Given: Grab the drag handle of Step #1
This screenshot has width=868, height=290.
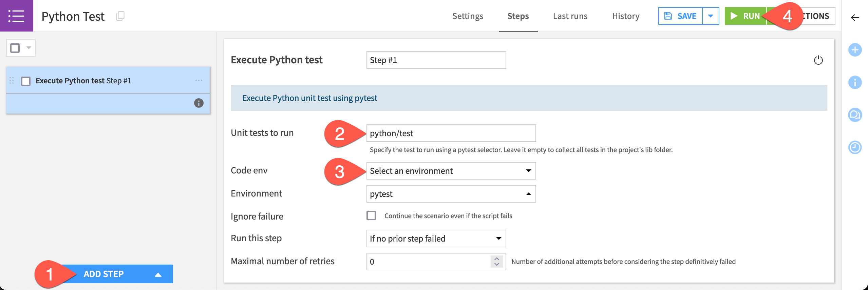Looking at the screenshot, I should coord(12,80).
